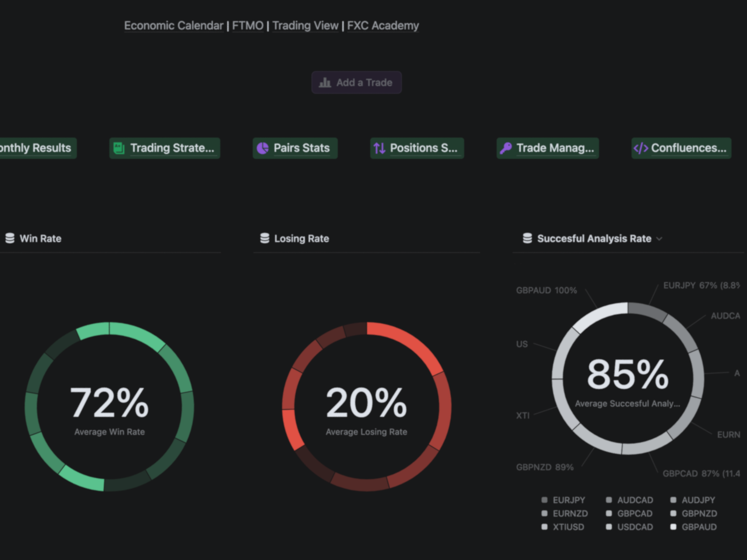Click the bar chart icon in Add a Trade

point(325,83)
